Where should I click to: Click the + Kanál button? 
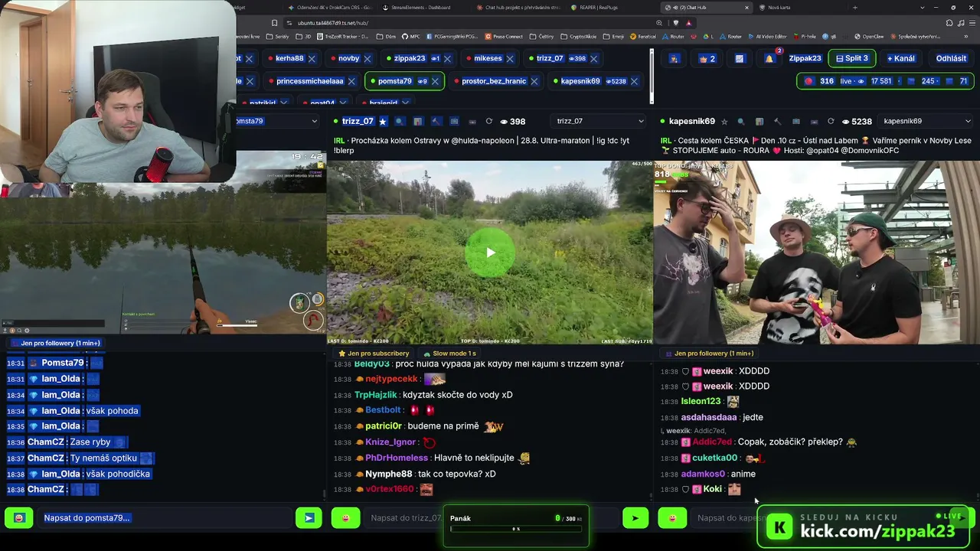(900, 58)
